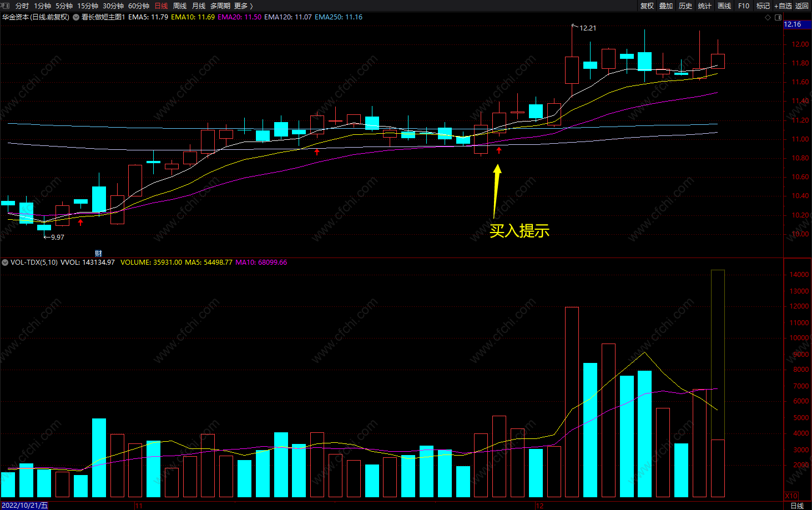
Task: Click the 华金资本 (日线.前复权) title
Action: tap(36, 17)
